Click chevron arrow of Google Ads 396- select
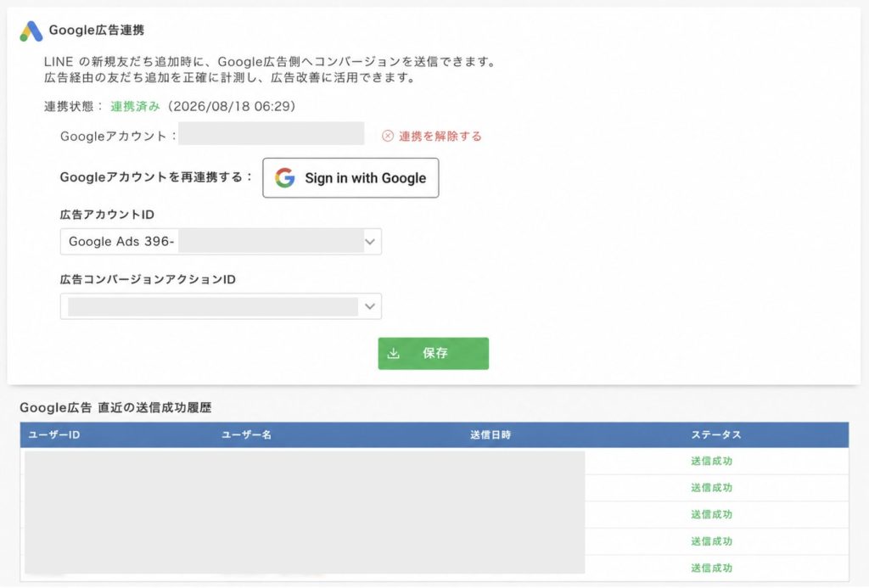 click(x=370, y=242)
